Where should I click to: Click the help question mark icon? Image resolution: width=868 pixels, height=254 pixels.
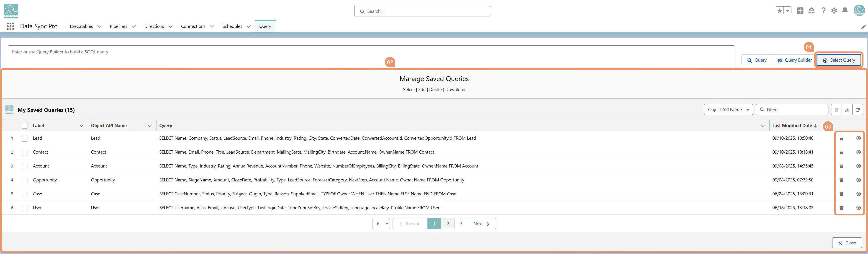coord(823,11)
